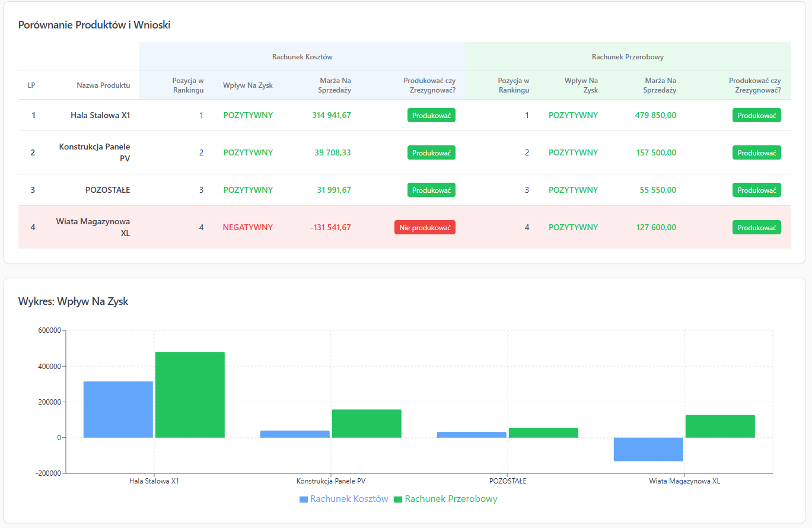Click Wiata Magazynowa XL 'Produkować' badge under Rachunek Przerobowy
This screenshot has width=812, height=528.
click(x=756, y=227)
